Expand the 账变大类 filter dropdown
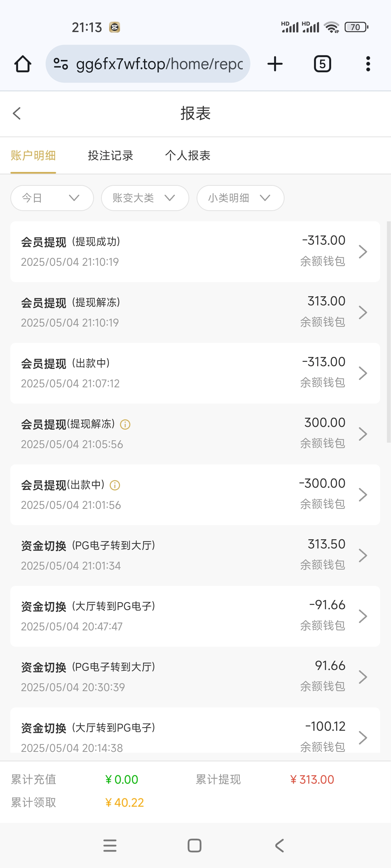Viewport: 391px width, 868px height. 145,198
